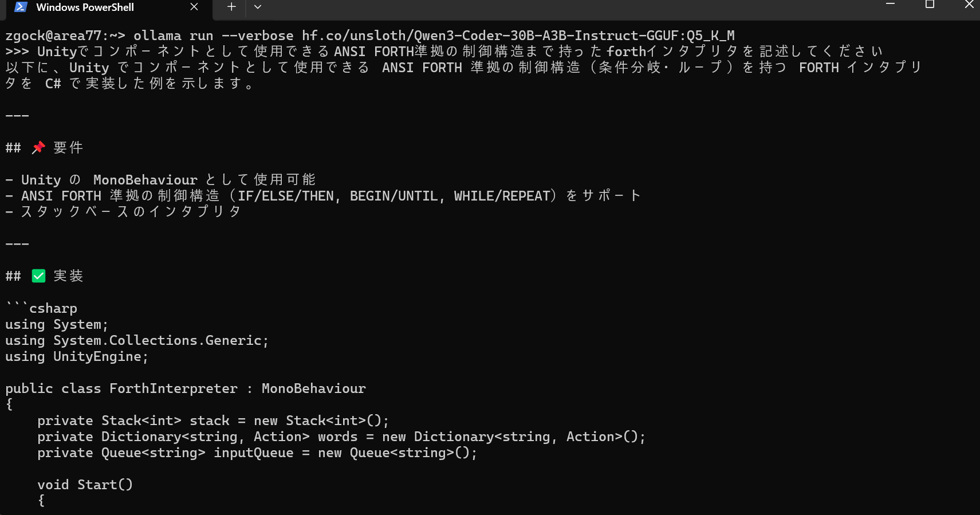The image size is (980, 515).
Task: Close the Windows PowerShell tab
Action: click(x=194, y=7)
